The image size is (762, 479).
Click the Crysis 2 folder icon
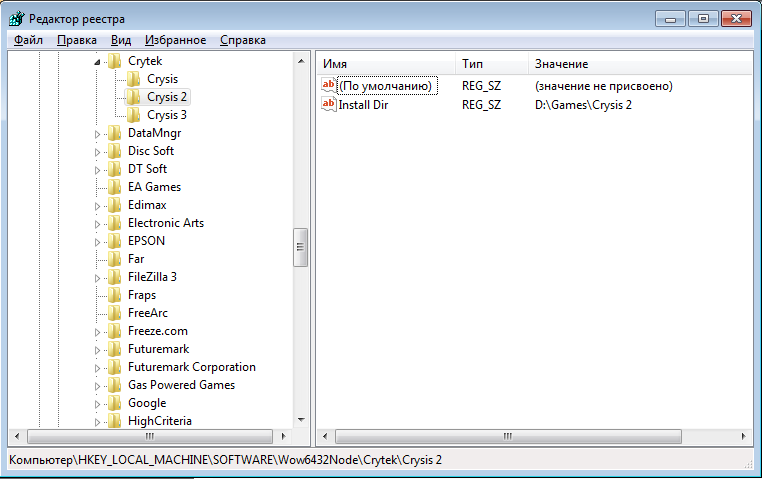coord(134,97)
